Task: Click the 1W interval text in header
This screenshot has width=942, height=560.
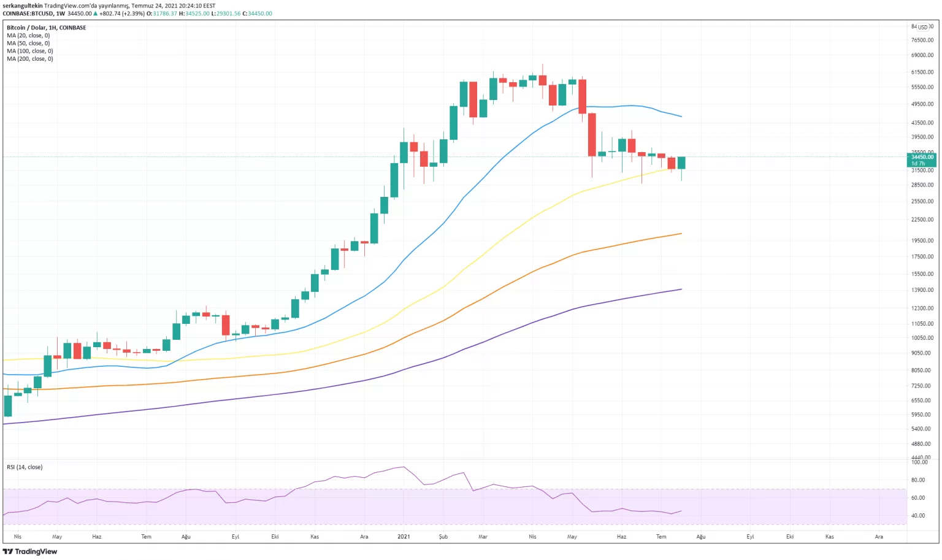Action: coord(60,13)
